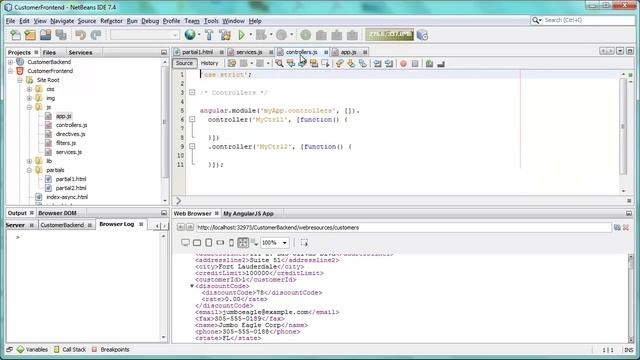Switch editor to Source view

click(184, 63)
